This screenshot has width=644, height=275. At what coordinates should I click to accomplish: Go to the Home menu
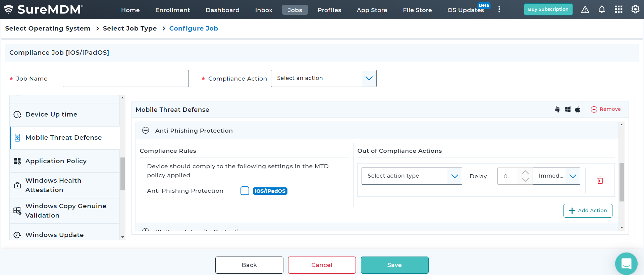[130, 10]
